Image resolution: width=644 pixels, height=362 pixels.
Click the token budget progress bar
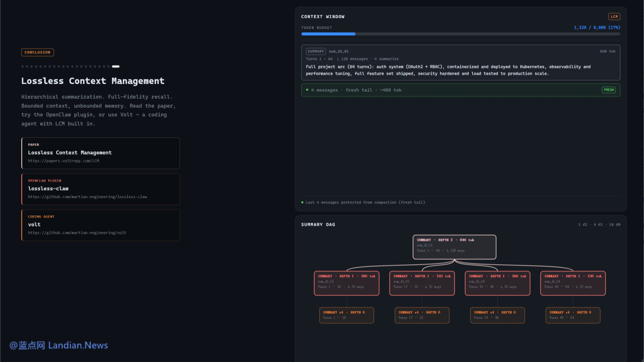(460, 34)
